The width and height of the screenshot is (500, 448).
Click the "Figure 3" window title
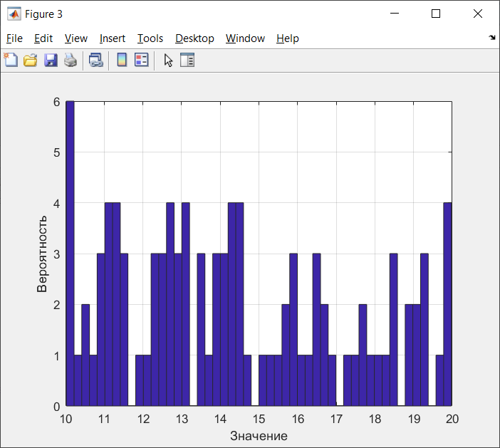tap(43, 14)
